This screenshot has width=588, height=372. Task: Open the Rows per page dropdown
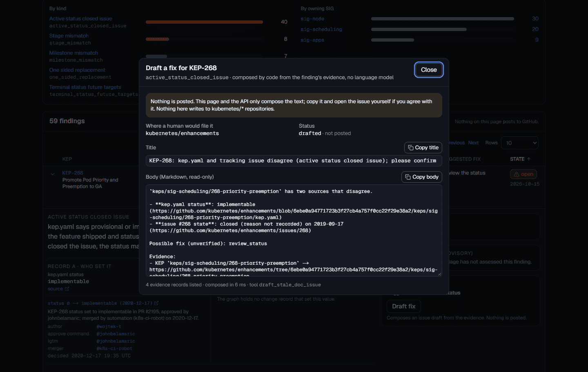click(x=520, y=143)
